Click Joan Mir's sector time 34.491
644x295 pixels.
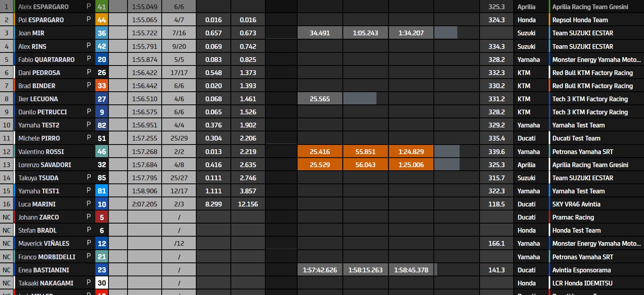(x=320, y=33)
